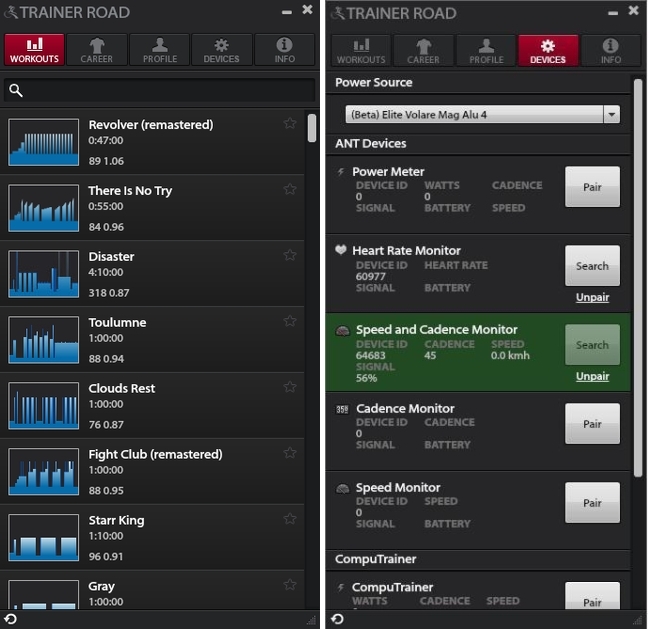This screenshot has height=629, width=649.
Task: Click the Cadence Monitor counter icon
Action: pos(342,409)
